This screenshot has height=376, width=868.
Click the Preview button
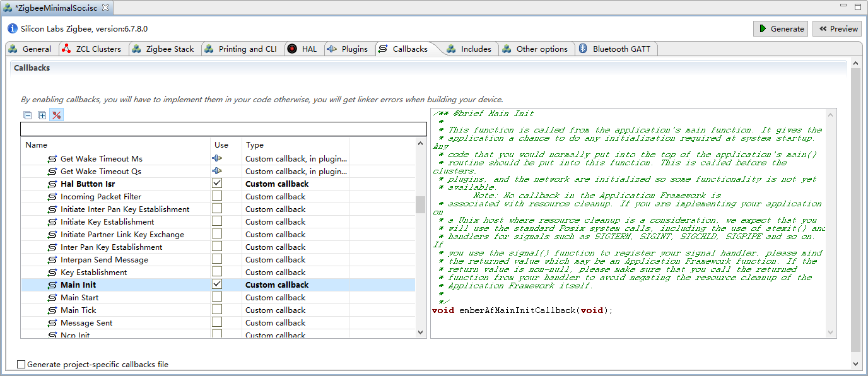click(837, 28)
